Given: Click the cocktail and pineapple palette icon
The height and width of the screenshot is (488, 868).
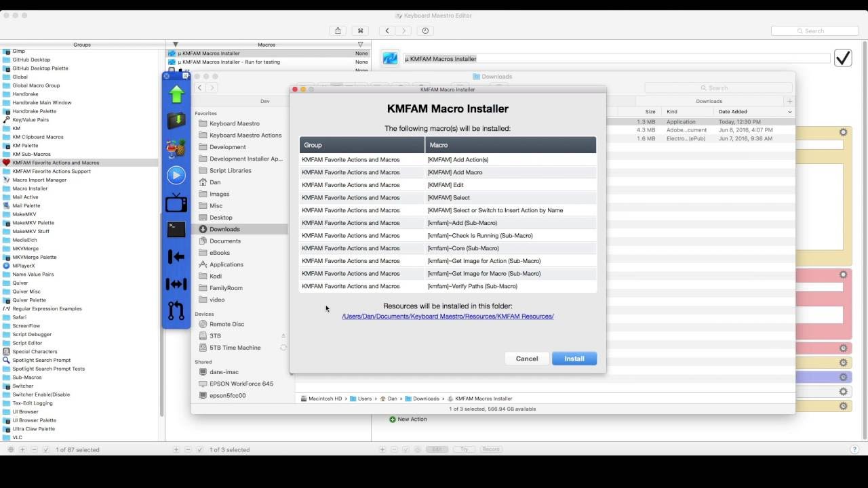Looking at the screenshot, I should 176,148.
